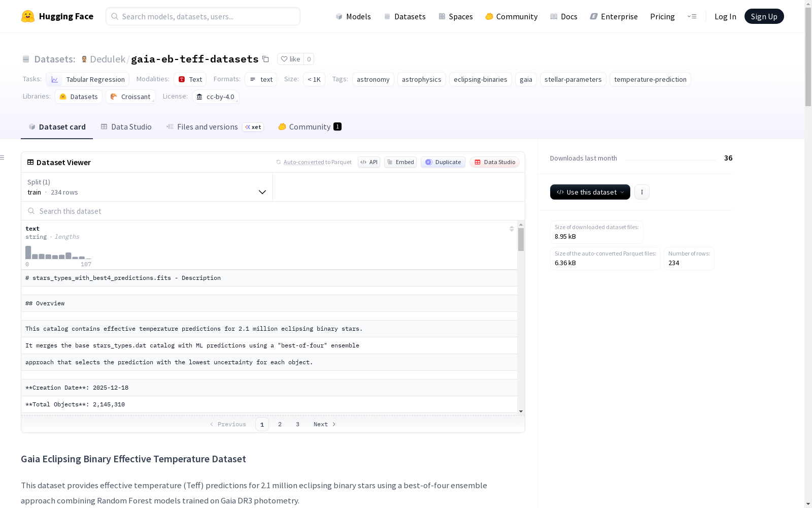812x508 pixels.
Task: Click the eclipsing-binaries tag
Action: (x=481, y=79)
